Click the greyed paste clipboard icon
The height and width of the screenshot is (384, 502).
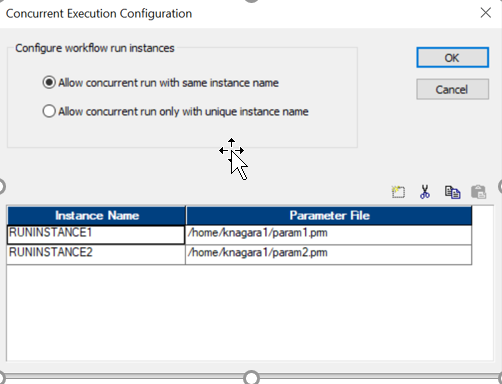478,192
